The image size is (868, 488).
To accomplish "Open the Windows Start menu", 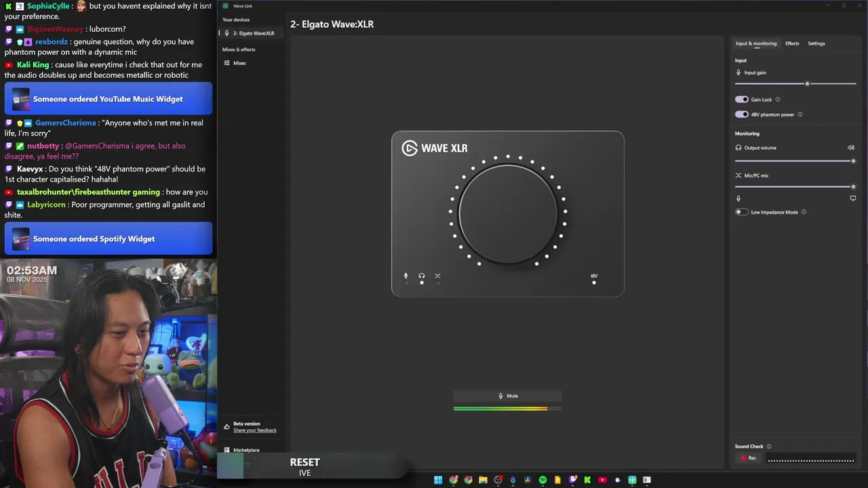I will click(438, 480).
